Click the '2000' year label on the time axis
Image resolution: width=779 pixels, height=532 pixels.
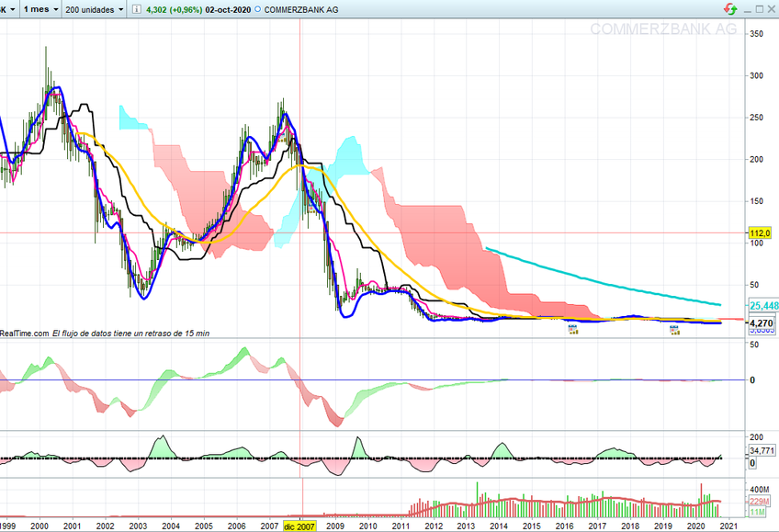(x=40, y=526)
